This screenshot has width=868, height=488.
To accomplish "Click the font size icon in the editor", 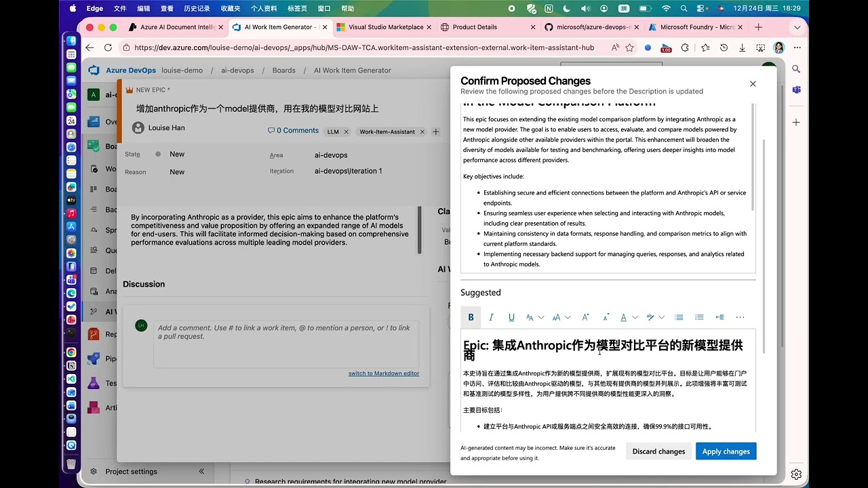I will 556,317.
